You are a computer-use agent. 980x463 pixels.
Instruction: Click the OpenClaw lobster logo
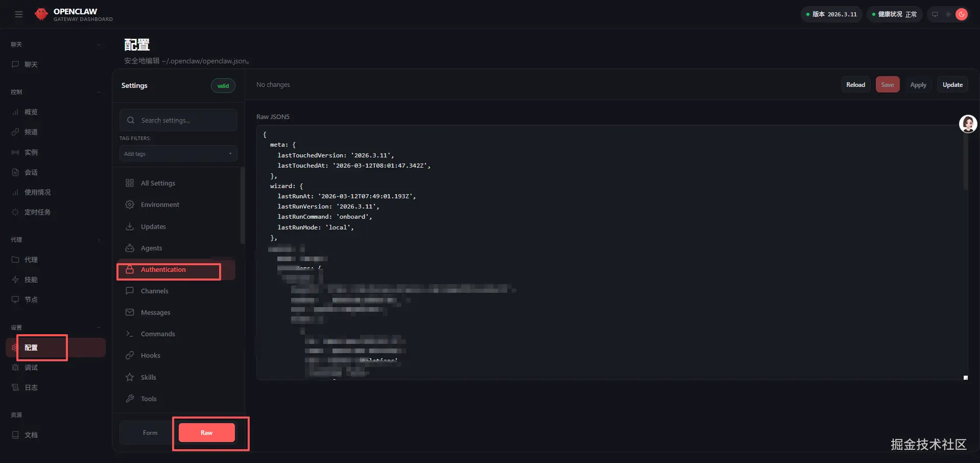(41, 14)
